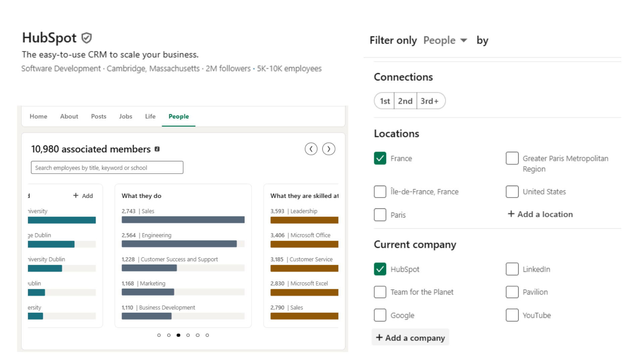Screen dimensions: 644x362
Task: Select the Marketing function bar
Action: (183, 292)
